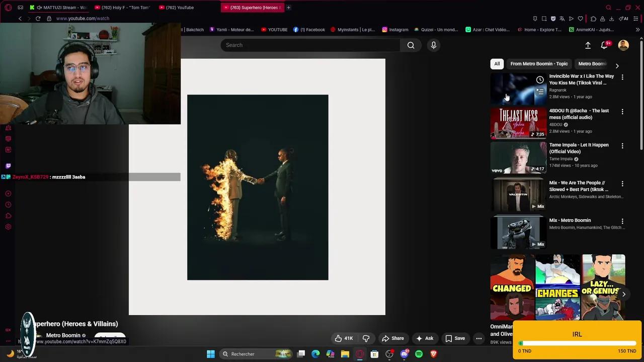The height and width of the screenshot is (362, 644).
Task: Click the address bar URL
Action: (x=83, y=19)
